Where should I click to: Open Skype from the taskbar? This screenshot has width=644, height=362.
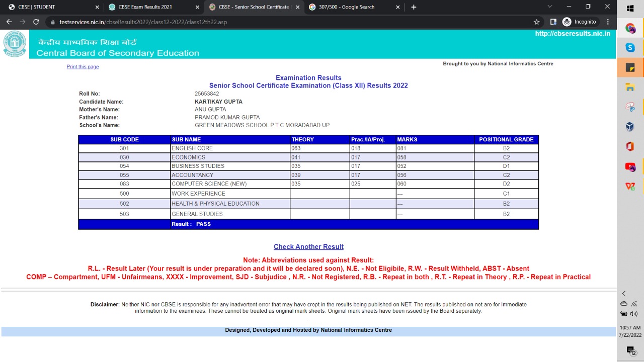coord(630,48)
